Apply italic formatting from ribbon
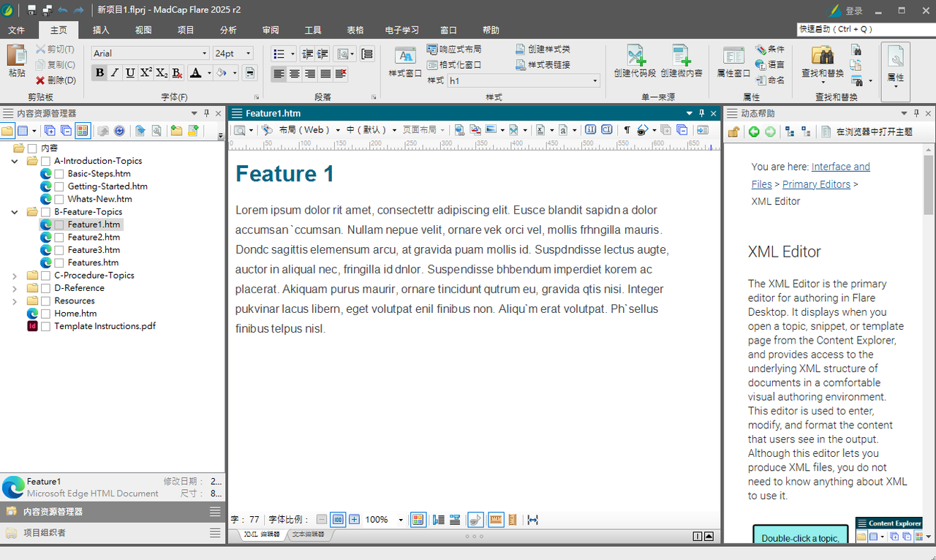Image resolution: width=936 pixels, height=560 pixels. (x=115, y=72)
